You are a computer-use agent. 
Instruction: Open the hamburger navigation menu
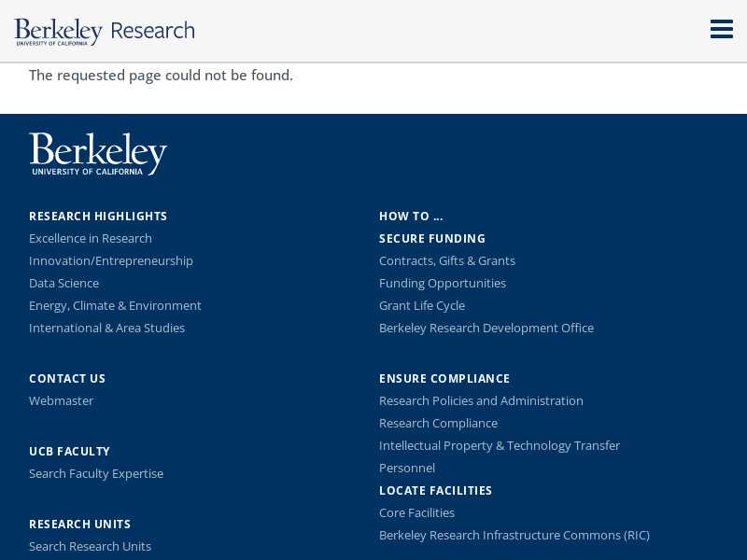pos(721,29)
